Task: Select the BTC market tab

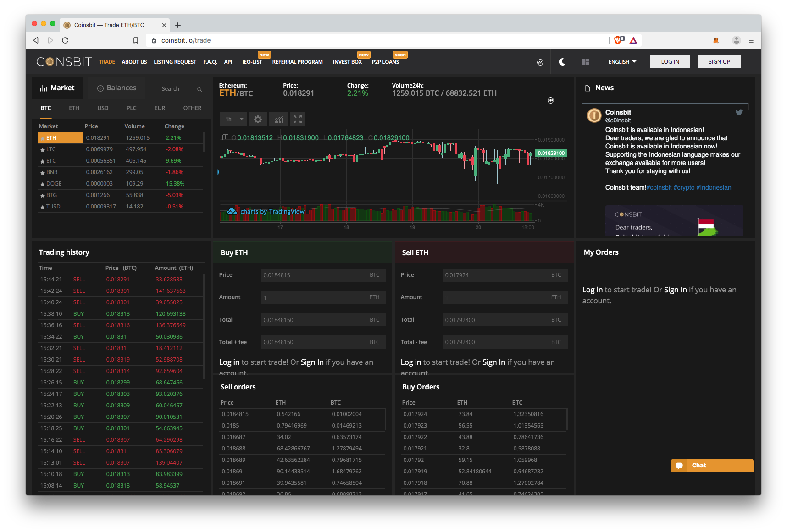Action: point(46,108)
